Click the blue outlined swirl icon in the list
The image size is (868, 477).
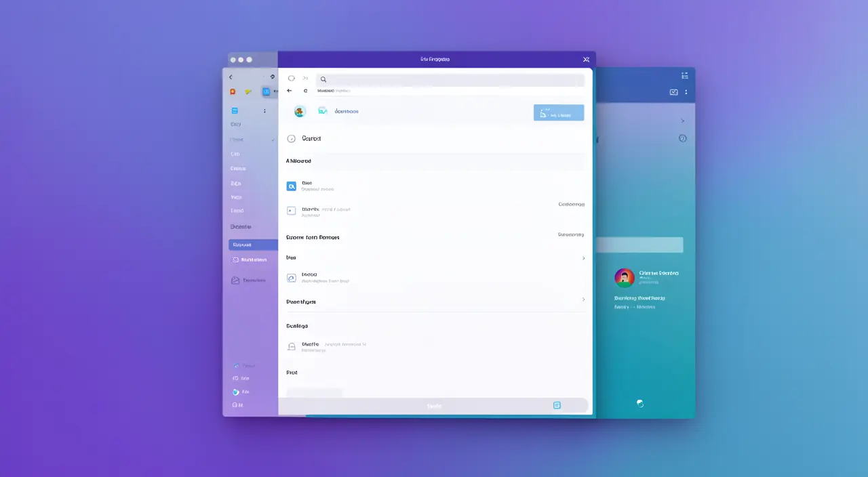pos(292,278)
